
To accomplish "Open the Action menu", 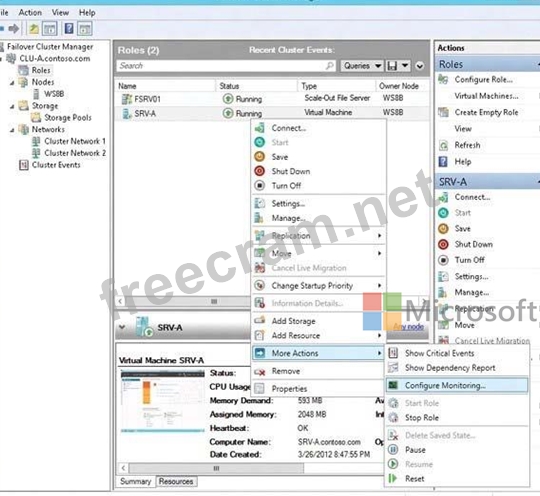I will [x=30, y=12].
